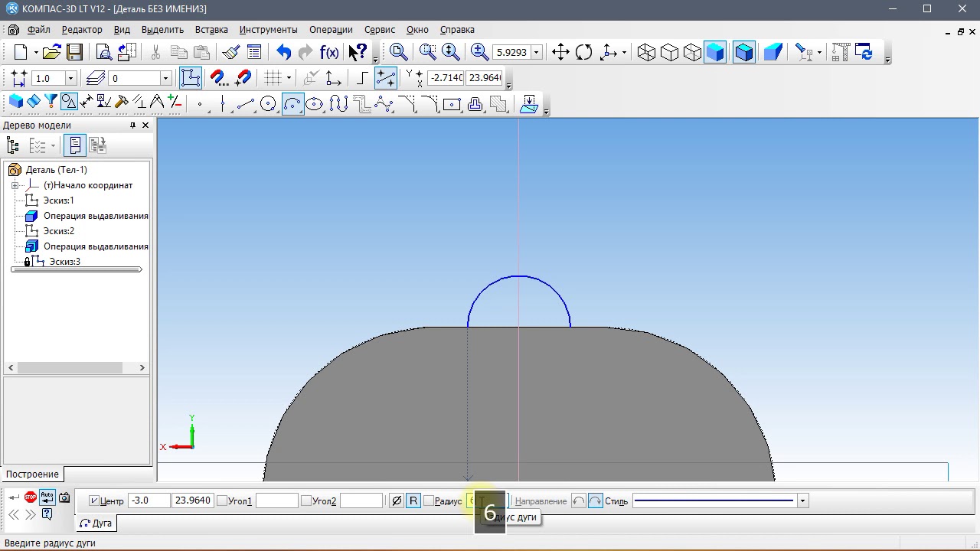
Task: Close the Дерево модели panel
Action: click(145, 126)
